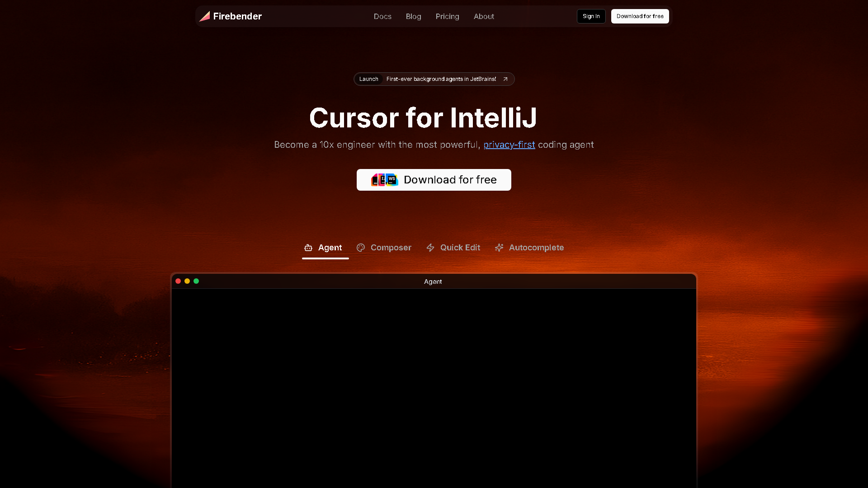Click the green dot in Agent window
Viewport: 868px width, 488px height.
(196, 281)
